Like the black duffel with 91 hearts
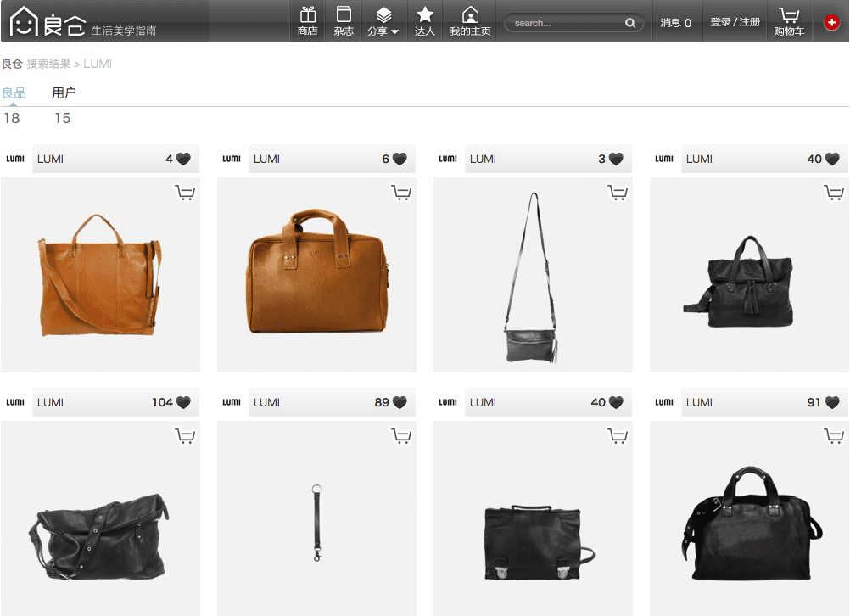850x616 pixels. click(832, 402)
